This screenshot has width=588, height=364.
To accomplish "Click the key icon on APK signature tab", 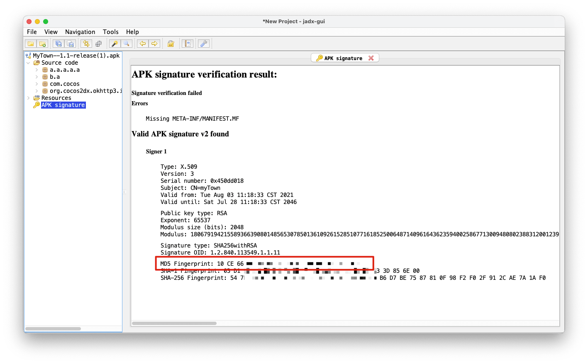I will 319,58.
